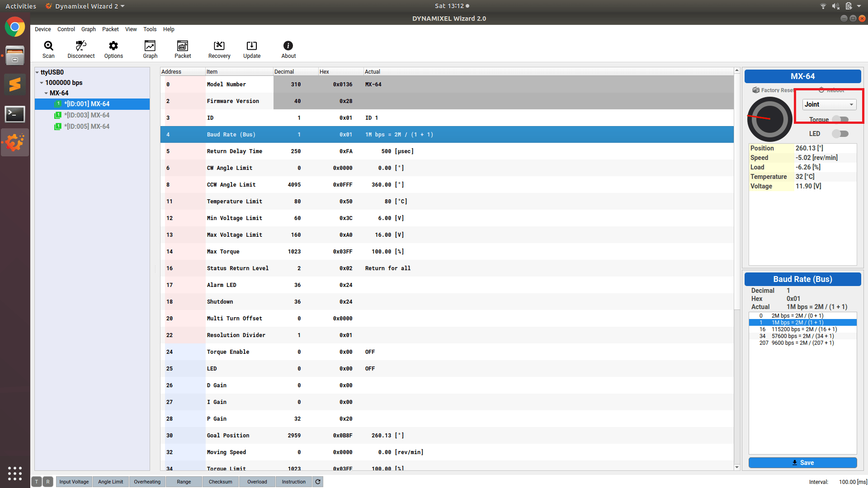
Task: Click the position dial knob
Action: [x=769, y=120]
